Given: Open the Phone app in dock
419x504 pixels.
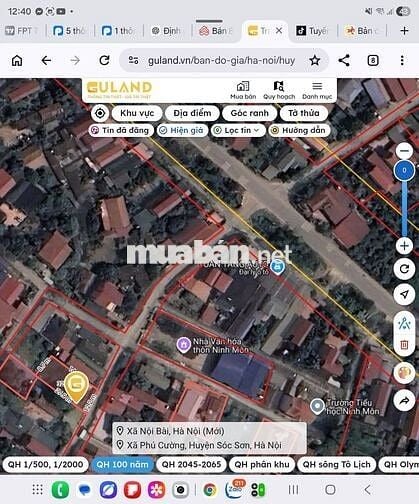Looking at the screenshot, I should [60, 490].
